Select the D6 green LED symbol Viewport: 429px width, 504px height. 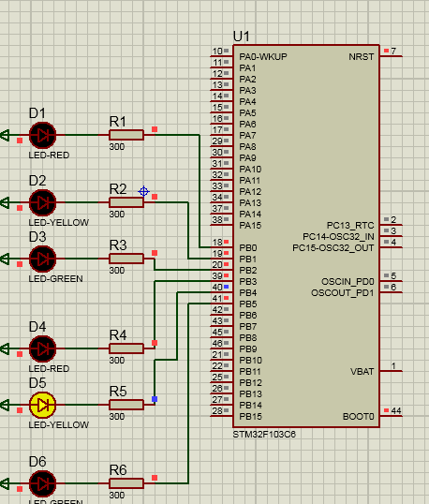(42, 483)
